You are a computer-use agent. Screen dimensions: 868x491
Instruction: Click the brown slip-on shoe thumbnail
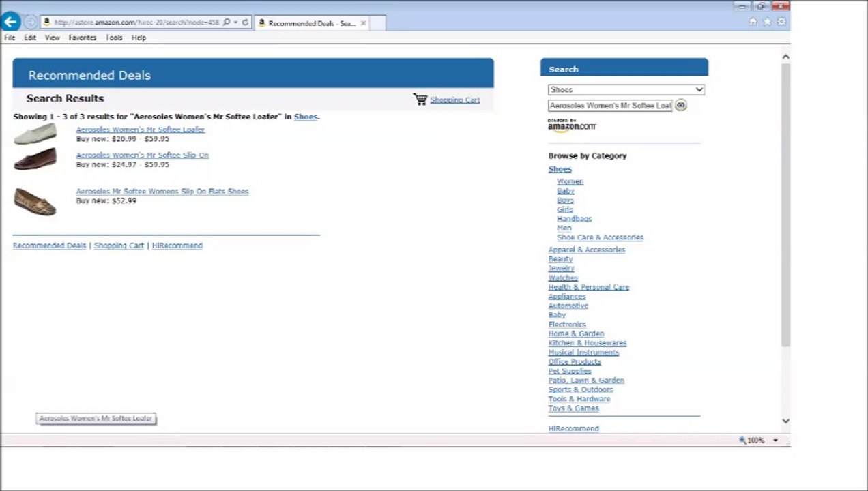(35, 160)
